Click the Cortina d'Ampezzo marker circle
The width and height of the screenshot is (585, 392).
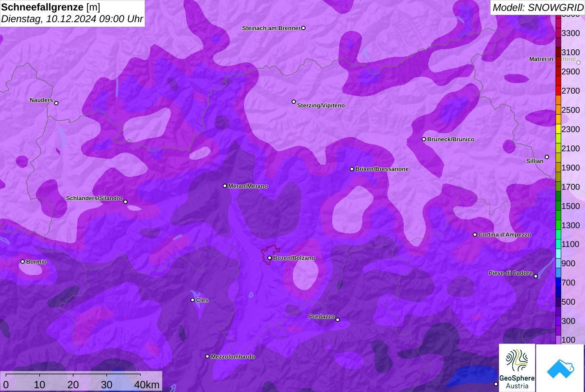point(475,234)
